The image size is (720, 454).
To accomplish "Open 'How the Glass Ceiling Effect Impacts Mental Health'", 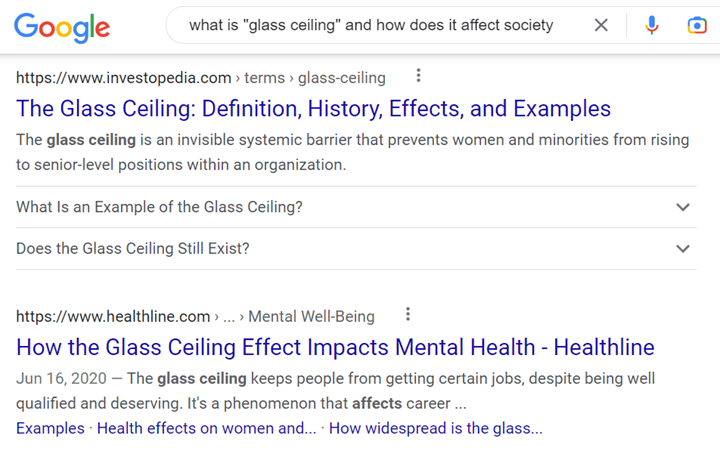I will [335, 348].
